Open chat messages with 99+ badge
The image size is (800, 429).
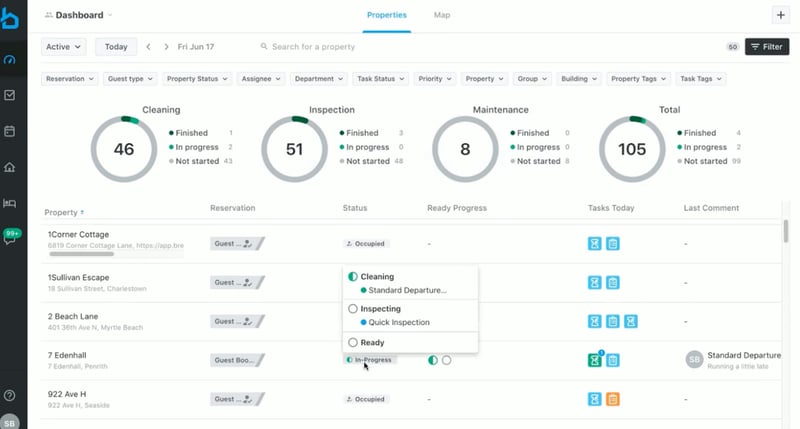(11, 237)
